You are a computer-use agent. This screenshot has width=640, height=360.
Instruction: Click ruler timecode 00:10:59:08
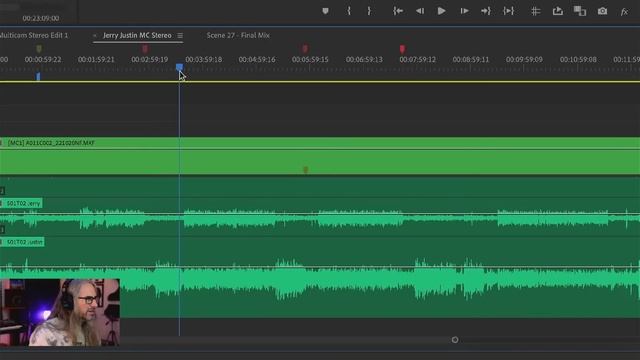(578, 60)
